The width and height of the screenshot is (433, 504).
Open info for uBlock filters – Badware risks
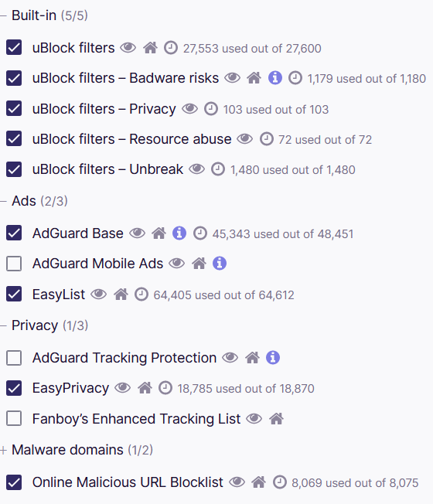tap(275, 78)
